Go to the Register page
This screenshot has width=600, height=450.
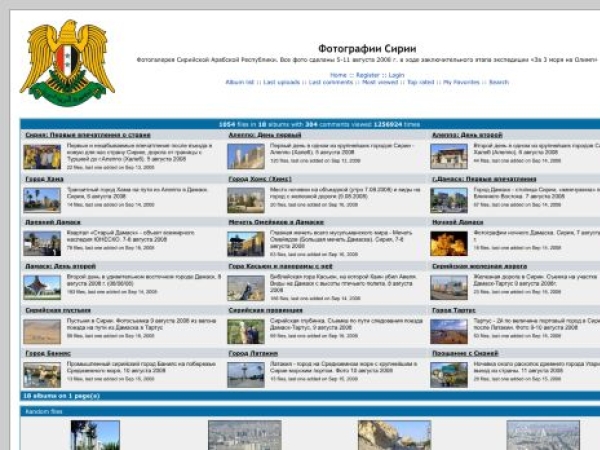click(x=368, y=75)
